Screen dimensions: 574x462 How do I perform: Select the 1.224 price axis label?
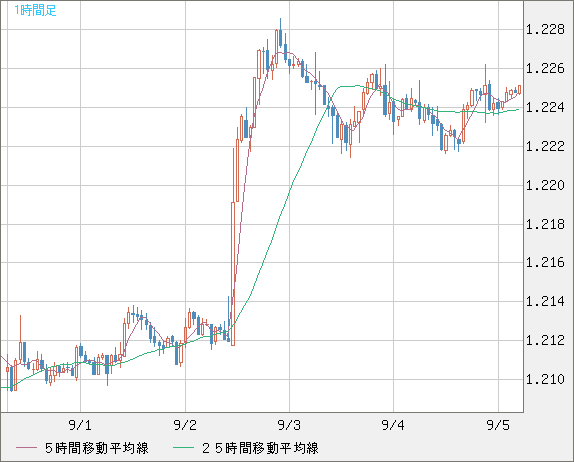point(545,107)
